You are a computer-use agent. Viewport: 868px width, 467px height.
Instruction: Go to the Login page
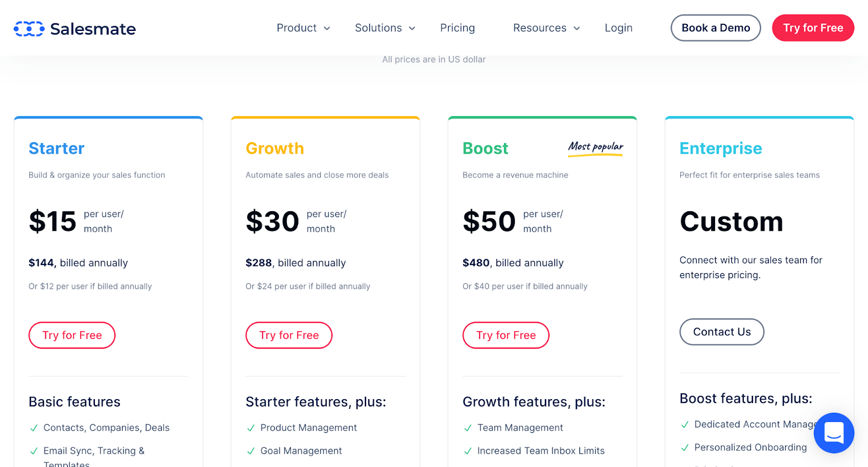point(618,28)
